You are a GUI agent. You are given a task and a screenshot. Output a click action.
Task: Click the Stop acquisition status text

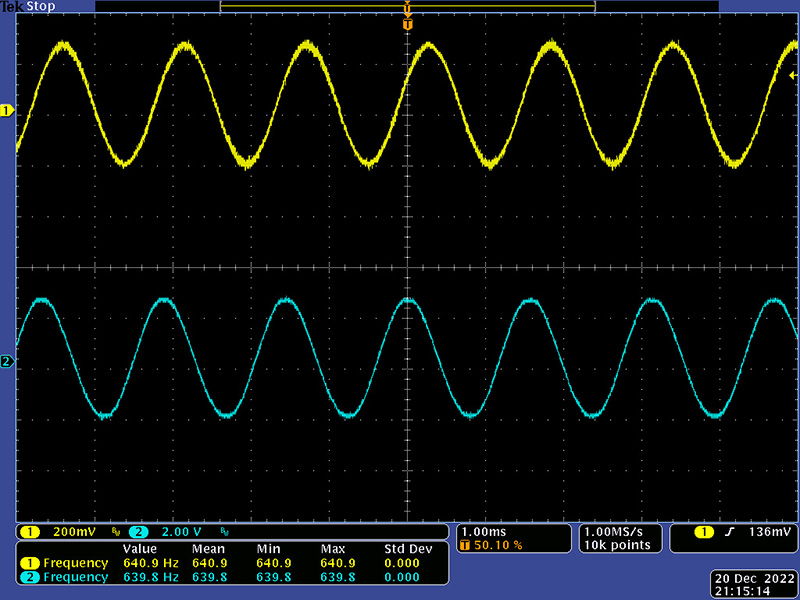pyautogui.click(x=40, y=6)
